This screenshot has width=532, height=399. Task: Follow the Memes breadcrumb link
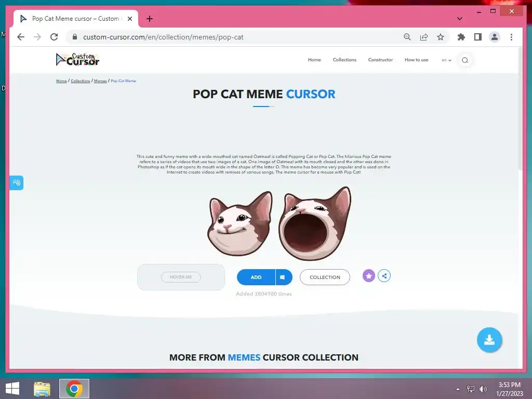100,81
